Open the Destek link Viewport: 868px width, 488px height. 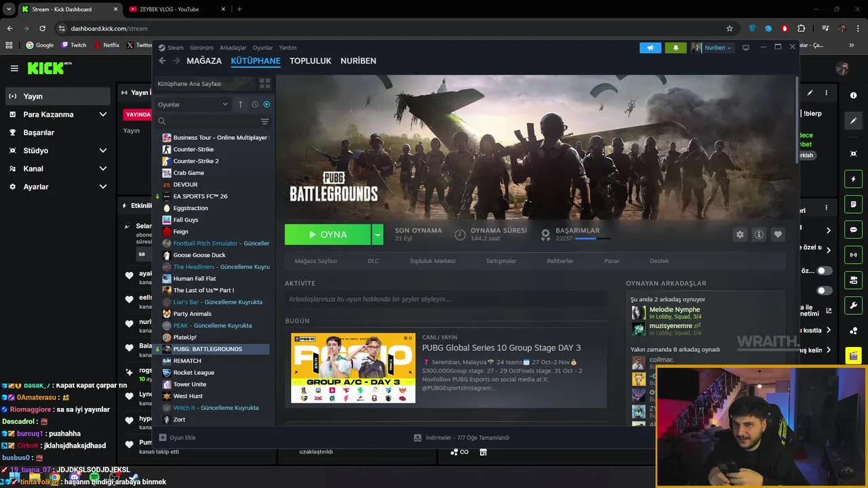659,261
